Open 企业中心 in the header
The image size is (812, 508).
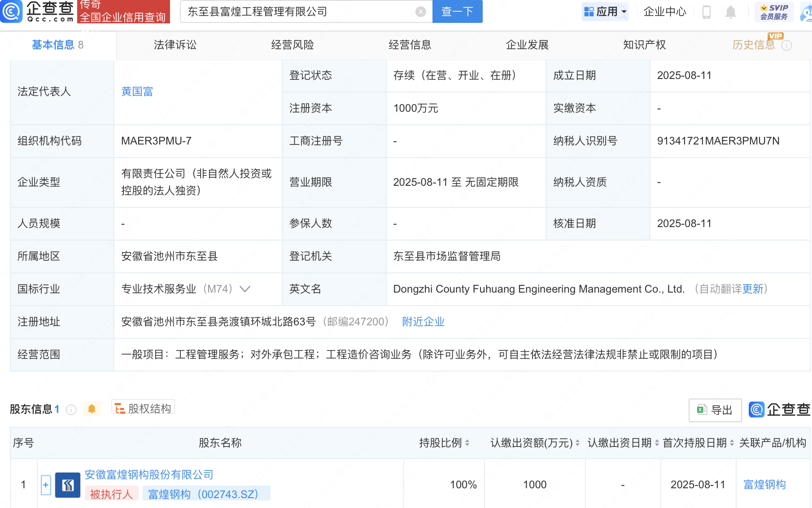[x=665, y=12]
